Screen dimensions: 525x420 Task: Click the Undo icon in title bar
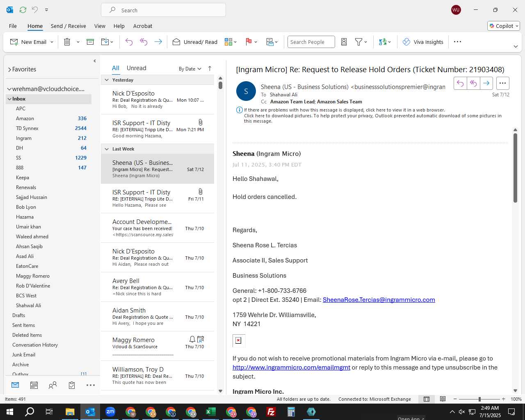point(35,9)
